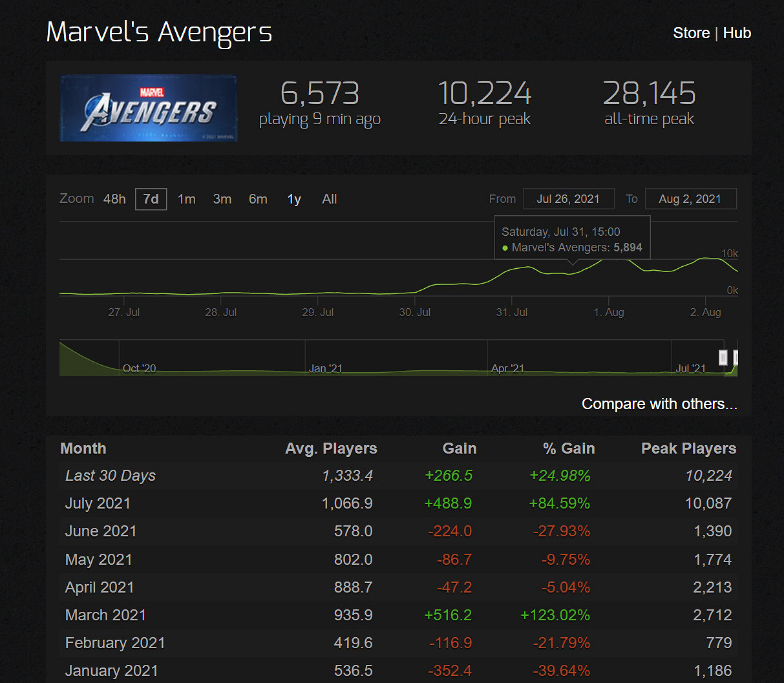Viewport: 784px width, 683px height.
Task: Show the All-time chart zoom
Action: coord(329,199)
